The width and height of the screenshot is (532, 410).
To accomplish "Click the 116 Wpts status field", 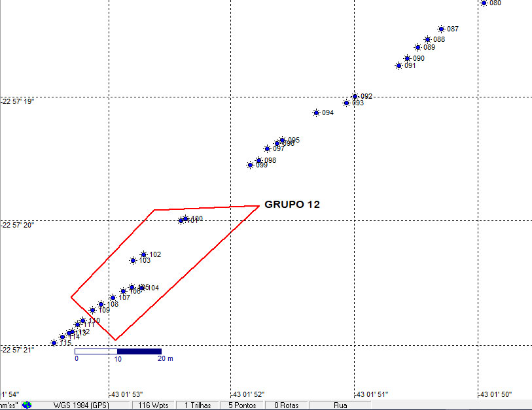I will click(x=154, y=405).
